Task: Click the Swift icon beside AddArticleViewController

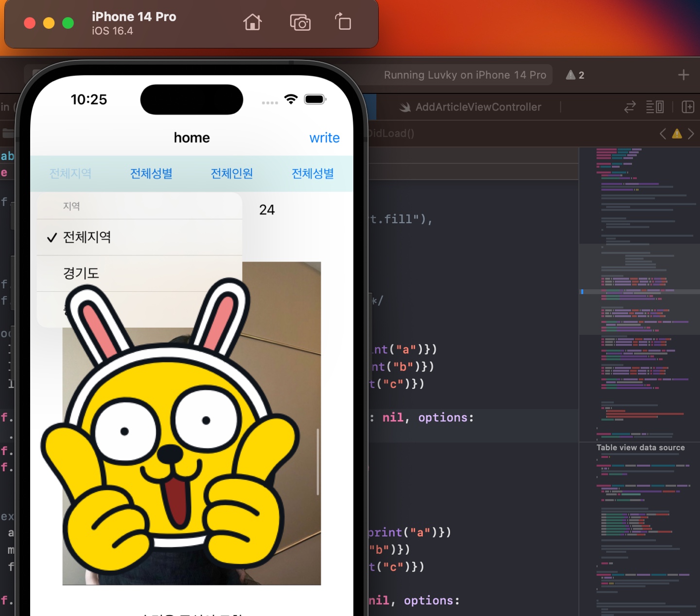Action: pos(405,107)
